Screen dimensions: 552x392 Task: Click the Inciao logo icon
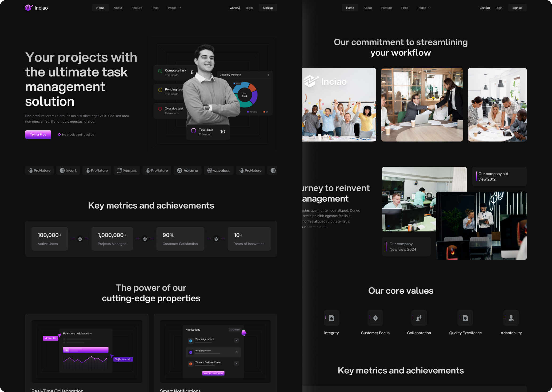point(29,8)
